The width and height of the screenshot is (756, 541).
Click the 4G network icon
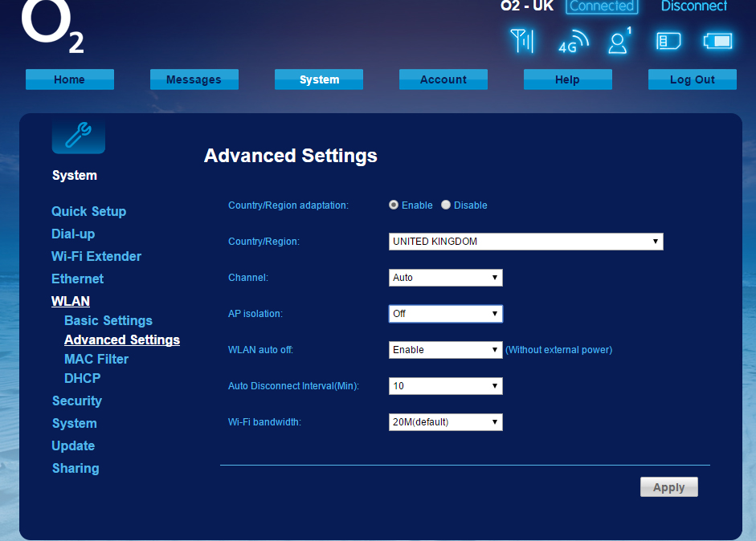(x=572, y=40)
